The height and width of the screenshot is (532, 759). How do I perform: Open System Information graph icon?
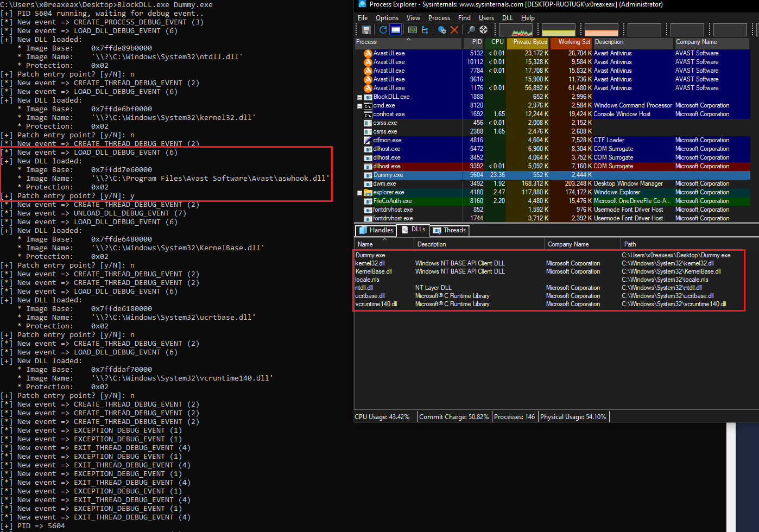coord(413,30)
